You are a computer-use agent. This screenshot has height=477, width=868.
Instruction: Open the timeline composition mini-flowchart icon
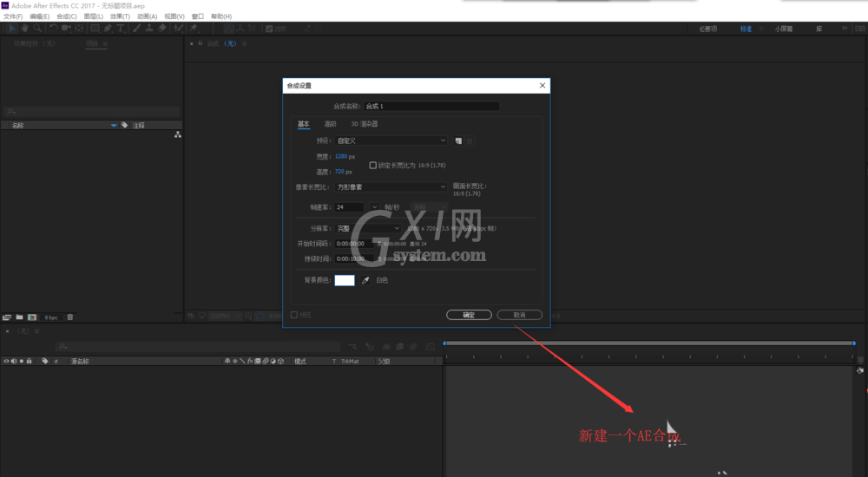point(352,347)
